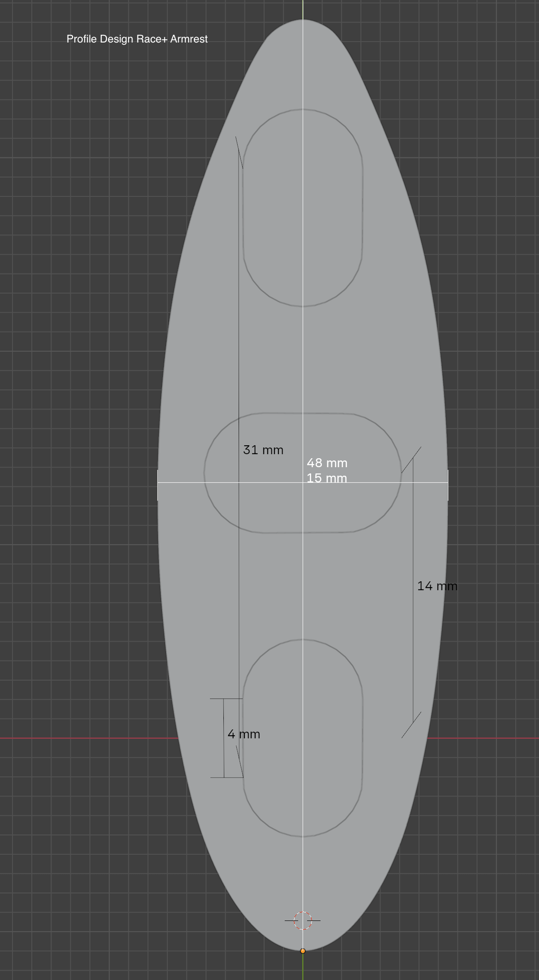Select the 15 mm measurement text
The height and width of the screenshot is (980, 539).
point(326,477)
